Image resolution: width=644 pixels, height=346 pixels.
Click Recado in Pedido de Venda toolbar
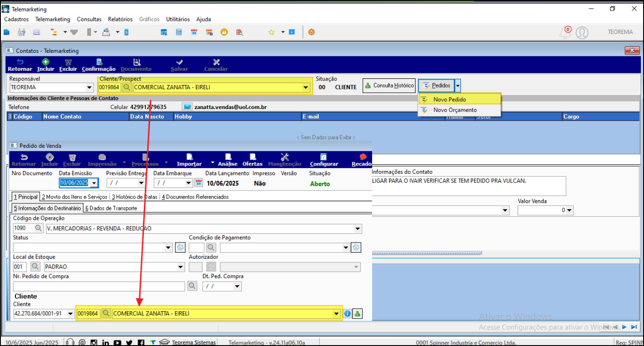pos(362,160)
